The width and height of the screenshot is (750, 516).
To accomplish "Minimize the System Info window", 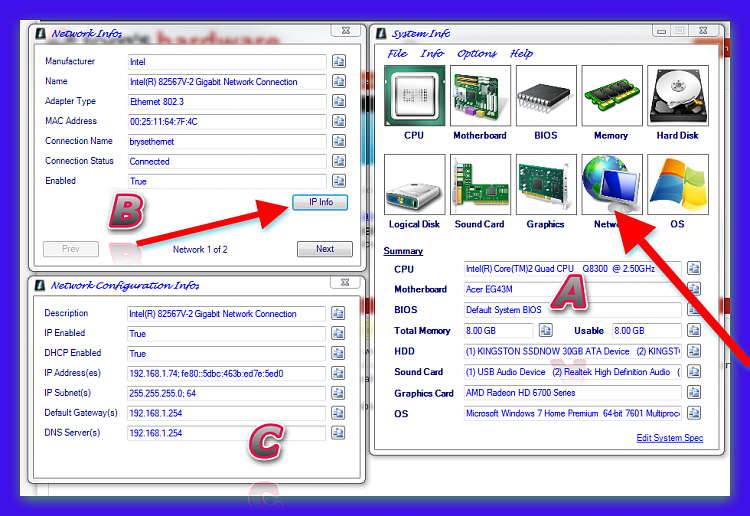I will [661, 31].
